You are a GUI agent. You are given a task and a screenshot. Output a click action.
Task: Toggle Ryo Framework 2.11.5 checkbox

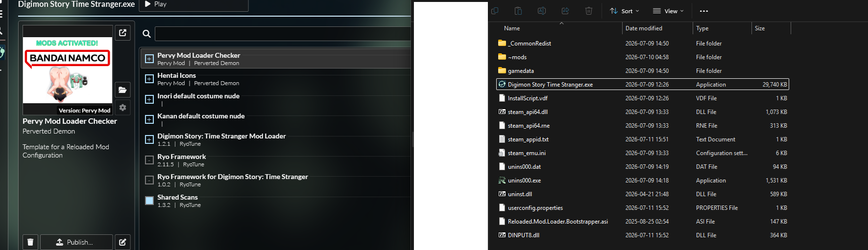149,160
